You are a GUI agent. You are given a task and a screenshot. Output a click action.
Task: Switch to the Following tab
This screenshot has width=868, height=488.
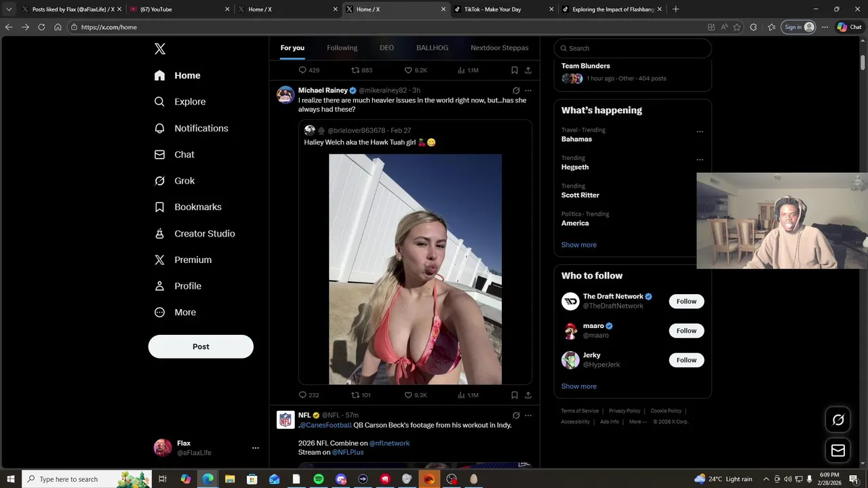(x=342, y=48)
